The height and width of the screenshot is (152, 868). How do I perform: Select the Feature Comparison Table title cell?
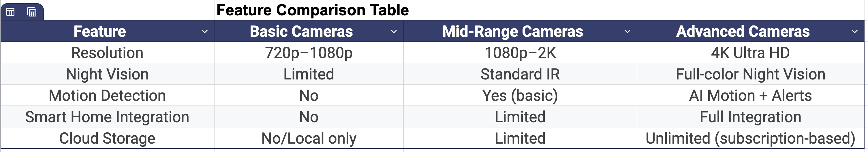pyautogui.click(x=312, y=10)
